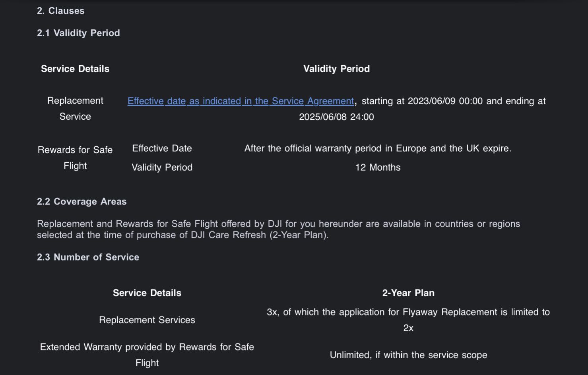Click the 'Service Details' header in service count table

147,293
